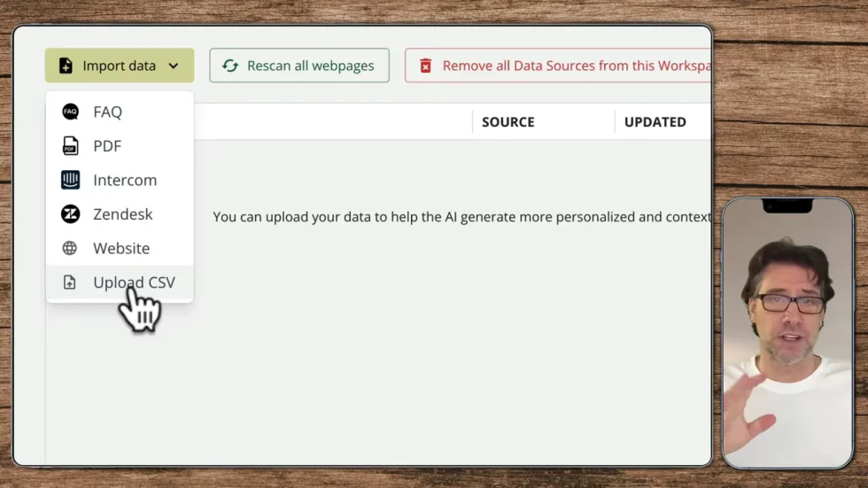Click the file-plus icon on Import data
This screenshot has width=868, height=488.
point(66,66)
